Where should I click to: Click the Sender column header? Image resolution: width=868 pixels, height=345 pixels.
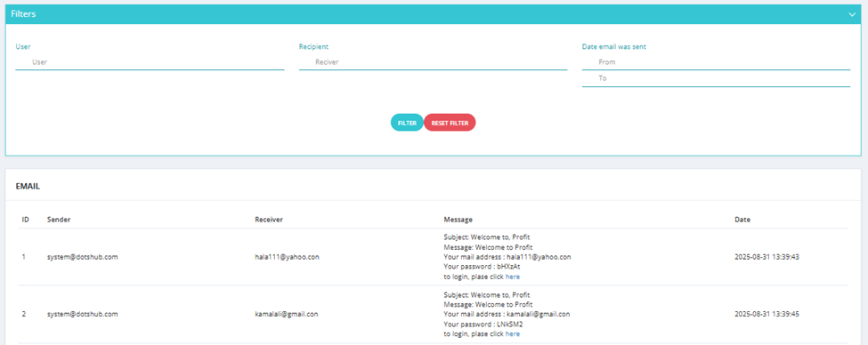59,220
